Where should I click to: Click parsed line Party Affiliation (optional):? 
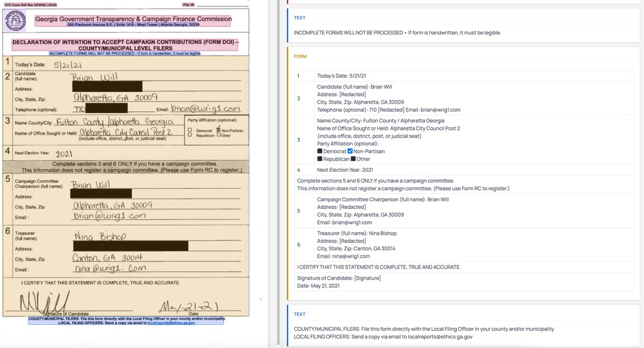tap(348, 143)
